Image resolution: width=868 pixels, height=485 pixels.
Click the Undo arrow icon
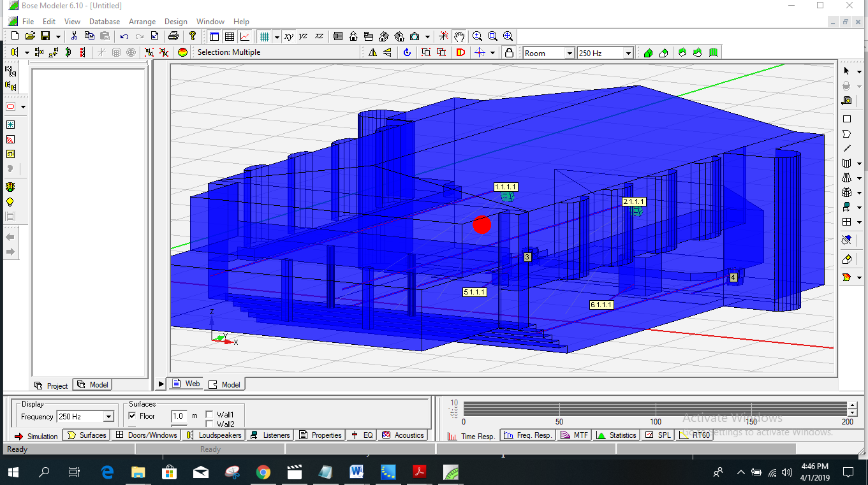click(124, 36)
